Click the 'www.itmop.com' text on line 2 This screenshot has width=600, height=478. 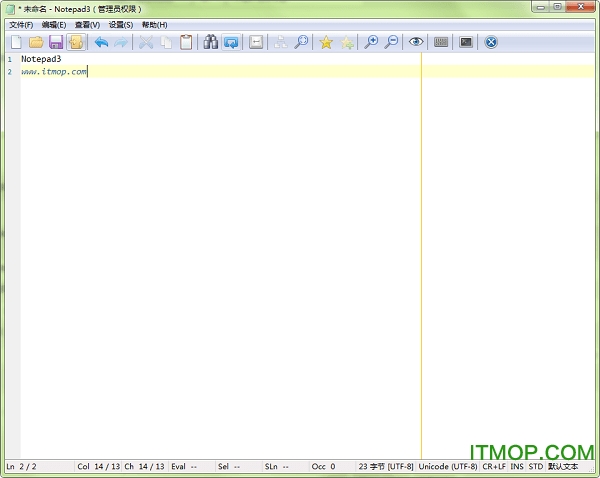54,72
